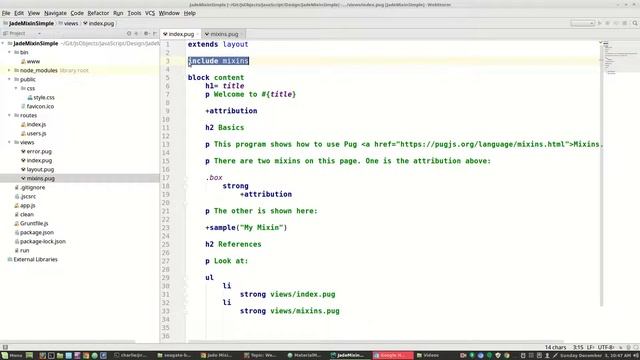The height and width of the screenshot is (360, 640).
Task: Click the views breadcrumb
Action: tap(68, 23)
